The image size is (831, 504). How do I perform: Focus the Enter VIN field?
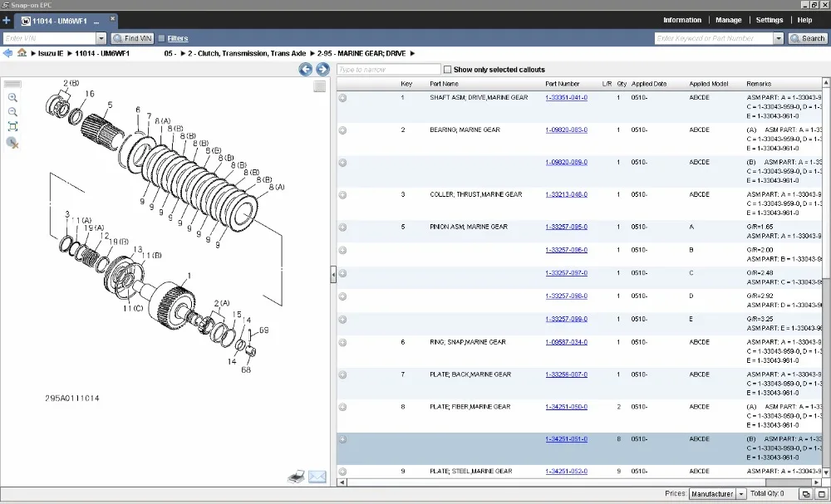click(49, 38)
